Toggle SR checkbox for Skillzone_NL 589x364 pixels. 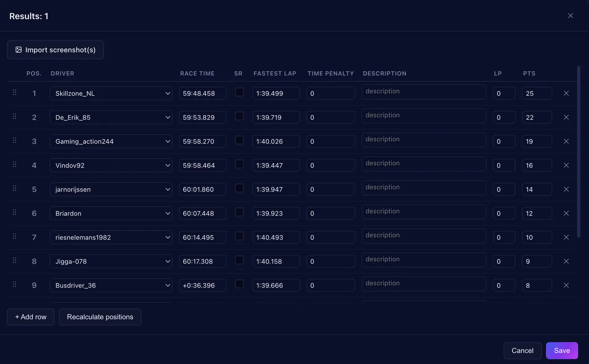pyautogui.click(x=239, y=92)
